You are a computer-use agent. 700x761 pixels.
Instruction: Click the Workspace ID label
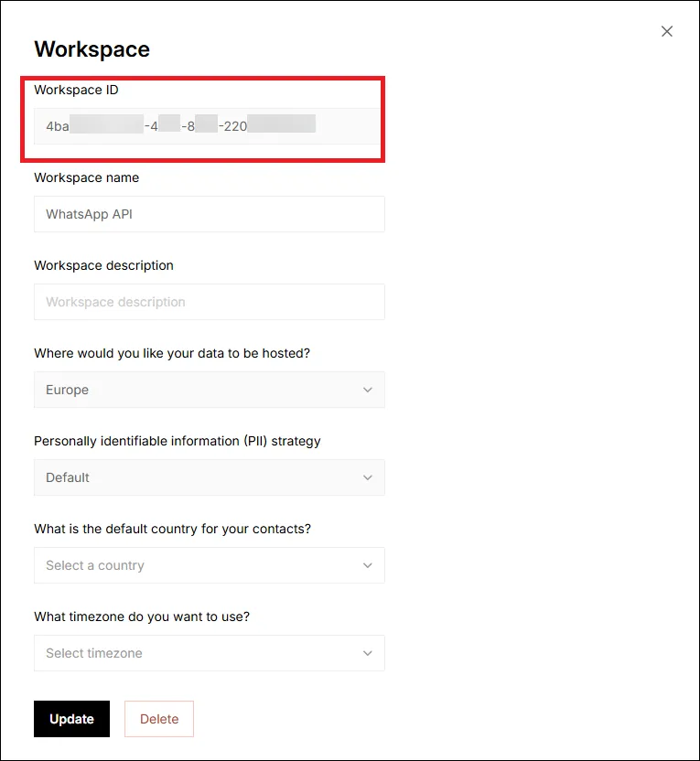[76, 90]
